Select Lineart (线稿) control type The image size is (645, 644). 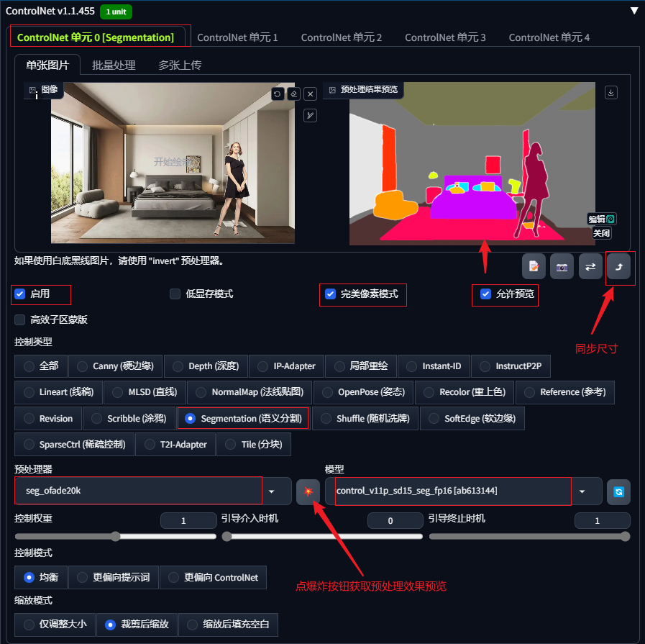pyautogui.click(x=58, y=392)
